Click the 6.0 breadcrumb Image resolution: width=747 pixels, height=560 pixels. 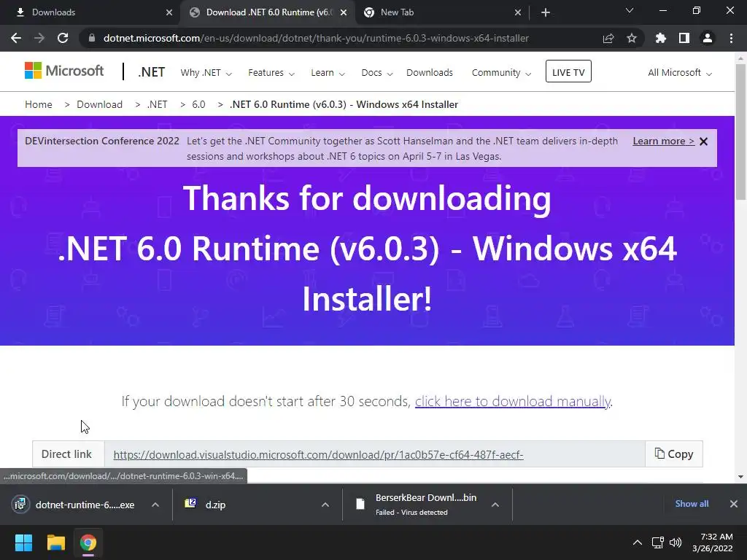pyautogui.click(x=198, y=104)
